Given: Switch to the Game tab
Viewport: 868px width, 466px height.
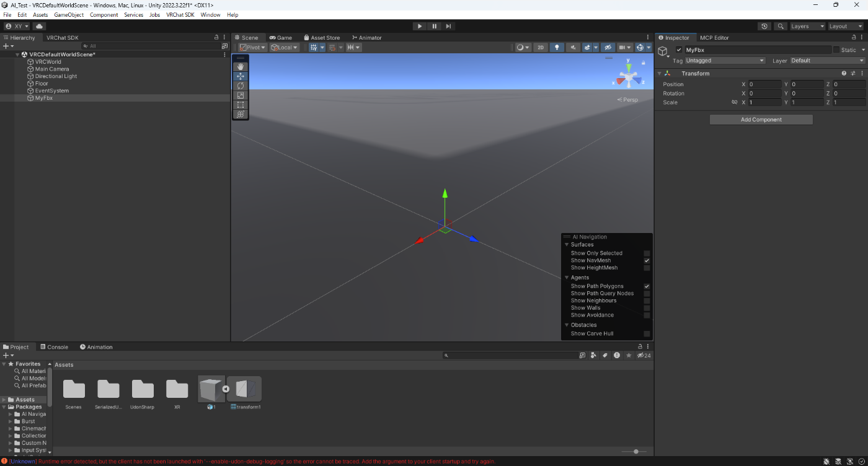Looking at the screenshot, I should [x=280, y=38].
